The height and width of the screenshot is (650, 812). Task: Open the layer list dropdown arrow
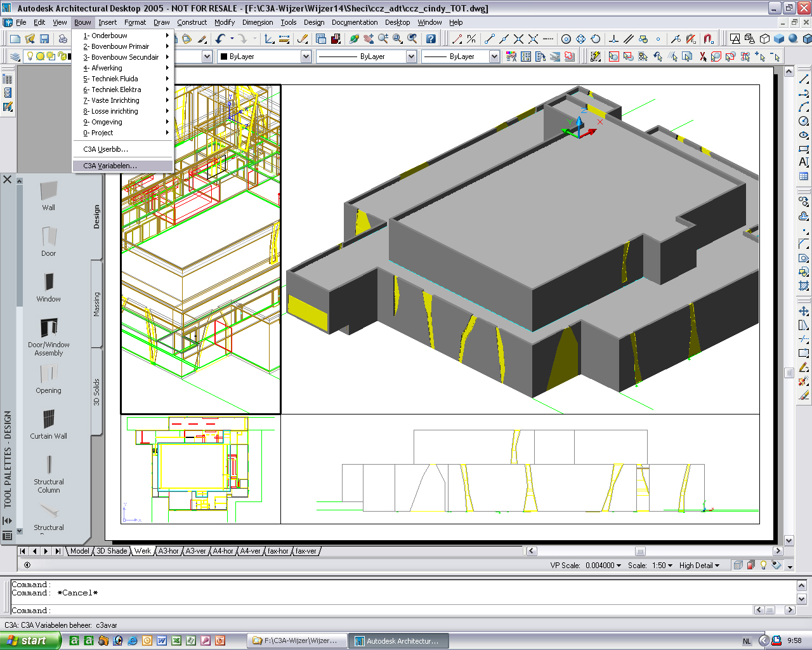(207, 56)
